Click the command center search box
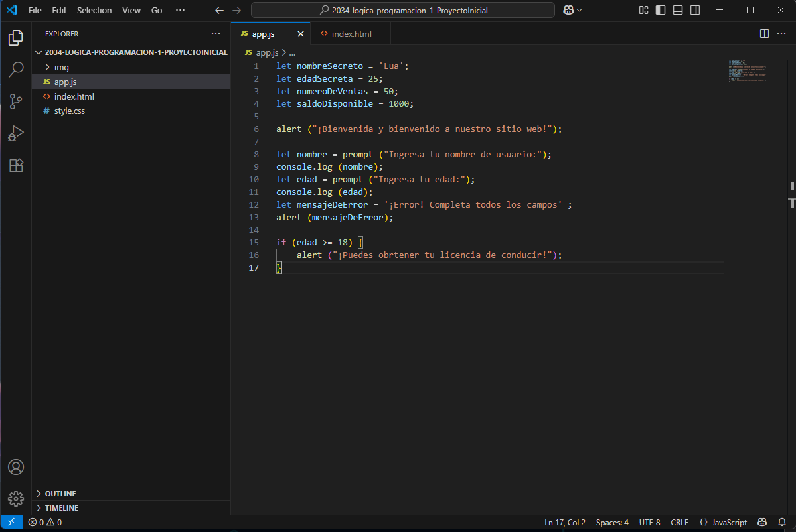 click(402, 10)
